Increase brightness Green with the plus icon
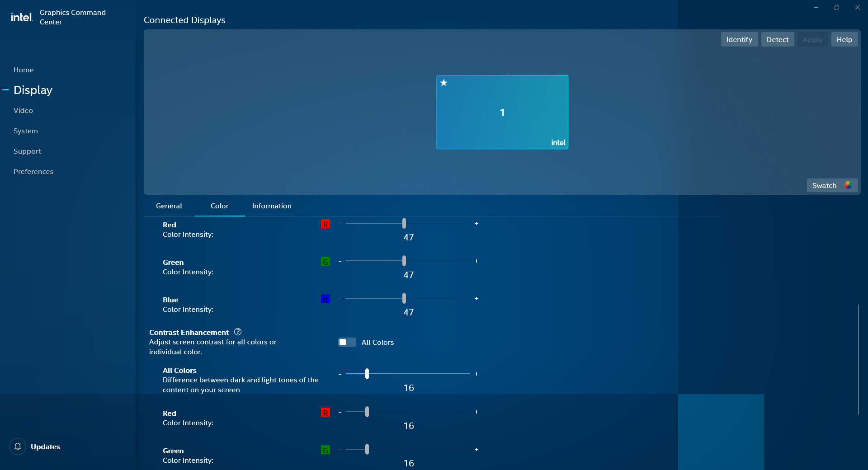 point(476,261)
